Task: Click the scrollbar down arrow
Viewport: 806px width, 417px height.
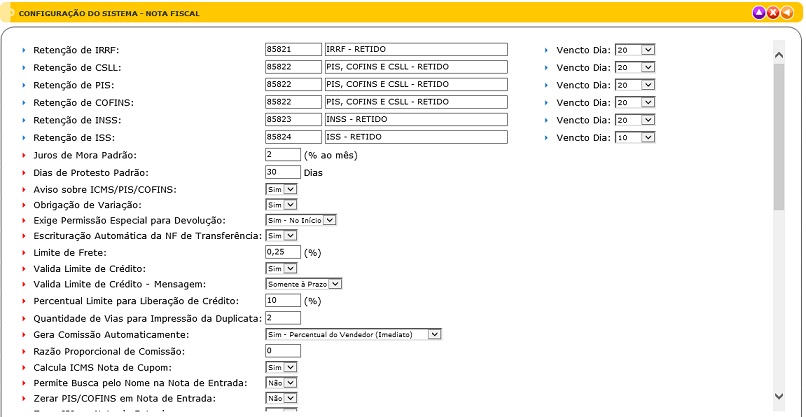Action: [x=779, y=397]
